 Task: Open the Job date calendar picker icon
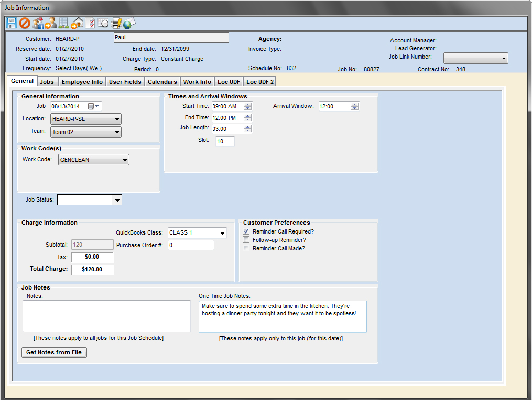93,106
